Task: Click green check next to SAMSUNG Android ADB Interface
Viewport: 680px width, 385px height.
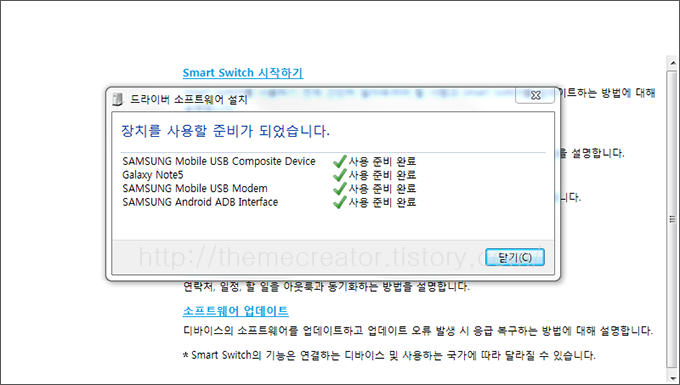Action: point(340,202)
